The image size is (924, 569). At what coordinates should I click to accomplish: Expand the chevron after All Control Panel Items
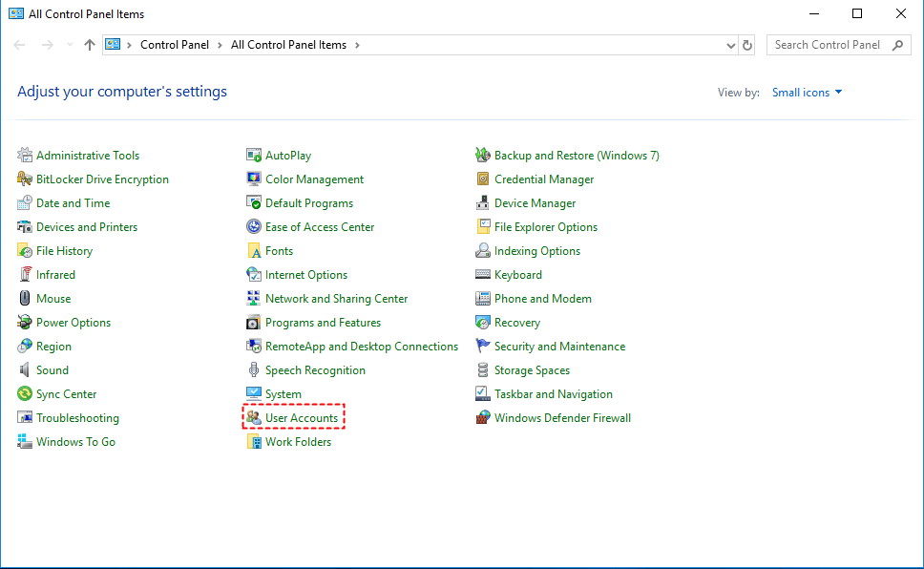tap(357, 46)
